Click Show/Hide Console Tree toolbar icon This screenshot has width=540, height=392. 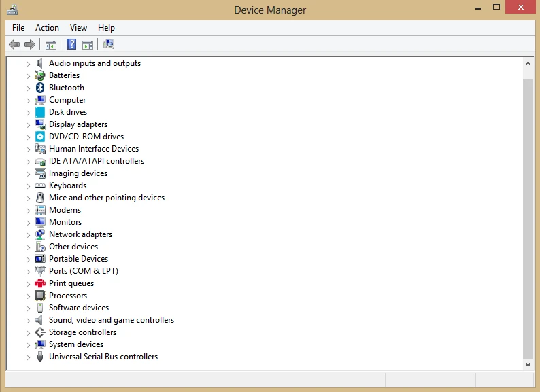pyautogui.click(x=50, y=45)
